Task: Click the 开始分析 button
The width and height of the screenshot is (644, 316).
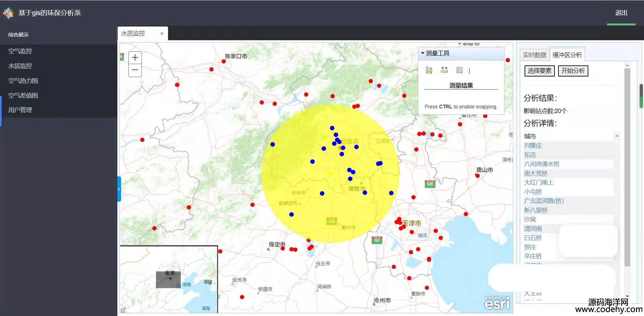Action: click(573, 71)
